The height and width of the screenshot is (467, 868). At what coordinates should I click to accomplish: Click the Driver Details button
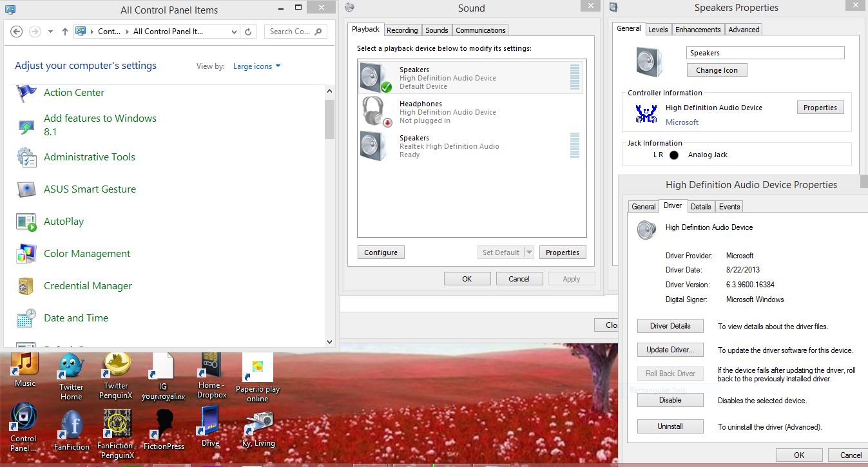[x=670, y=326]
